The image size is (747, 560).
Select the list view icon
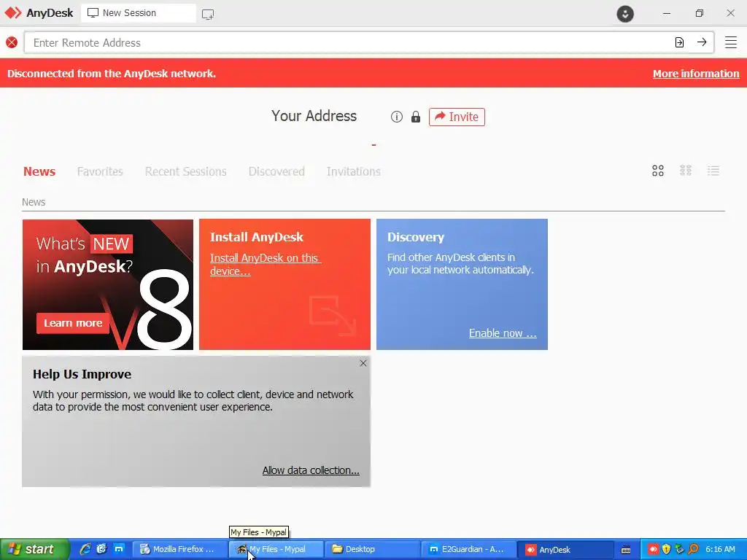pos(713,171)
